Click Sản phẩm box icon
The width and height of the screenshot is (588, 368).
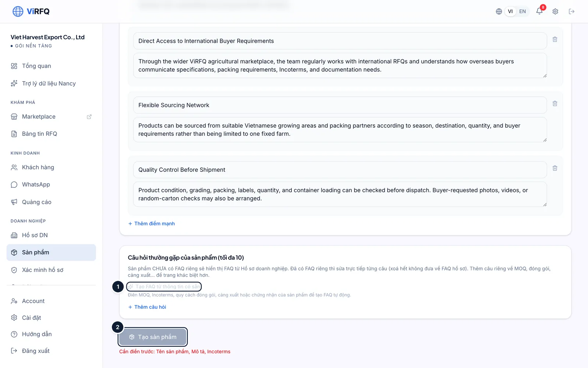[14, 252]
